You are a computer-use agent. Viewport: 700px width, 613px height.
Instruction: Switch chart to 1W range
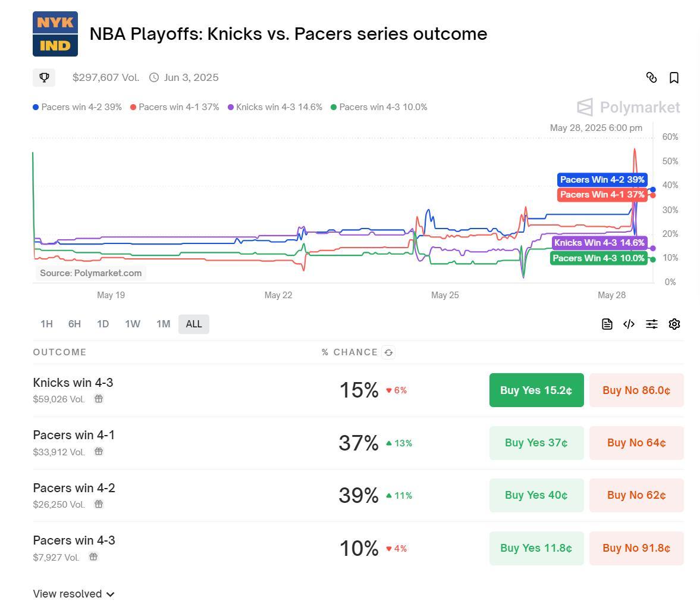(x=133, y=324)
